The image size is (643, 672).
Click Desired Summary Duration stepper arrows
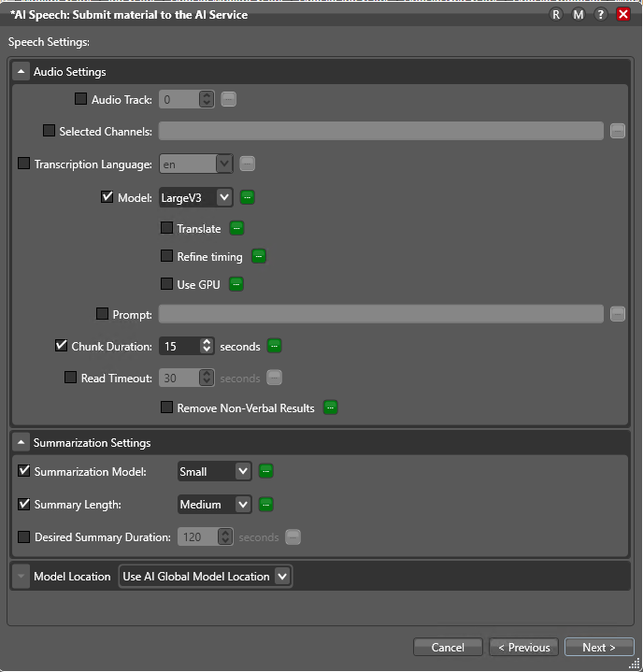tap(225, 536)
